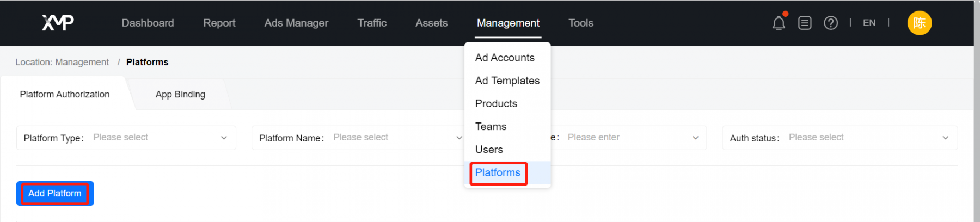980x222 pixels.
Task: Open the notifications bell icon
Action: (779, 23)
